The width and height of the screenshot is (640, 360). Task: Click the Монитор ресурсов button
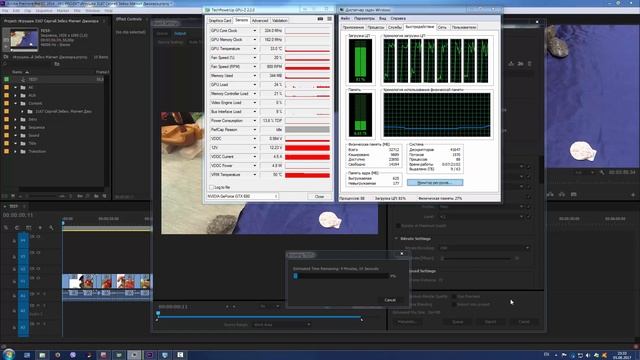point(435,182)
